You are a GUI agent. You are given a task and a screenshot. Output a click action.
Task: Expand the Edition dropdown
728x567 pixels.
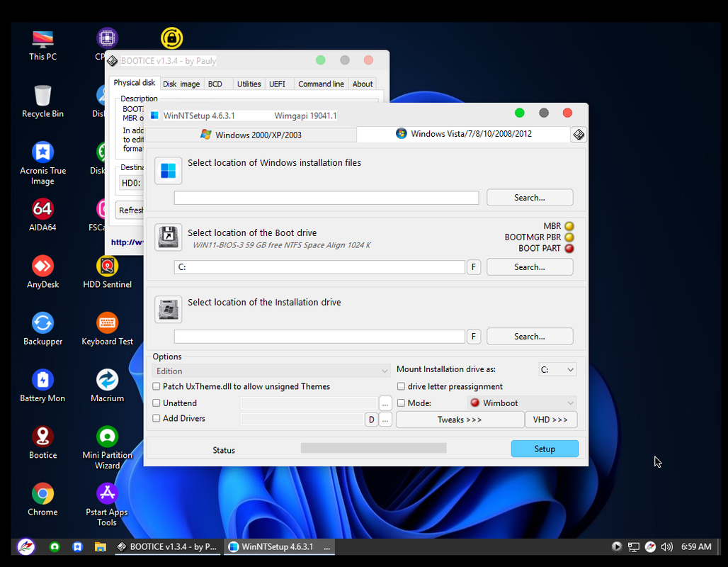click(x=271, y=371)
